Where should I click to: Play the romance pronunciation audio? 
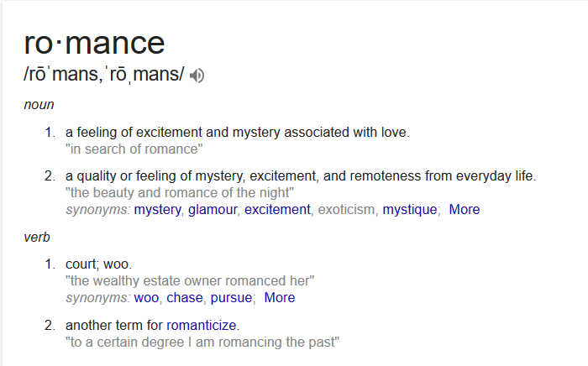pyautogui.click(x=197, y=76)
